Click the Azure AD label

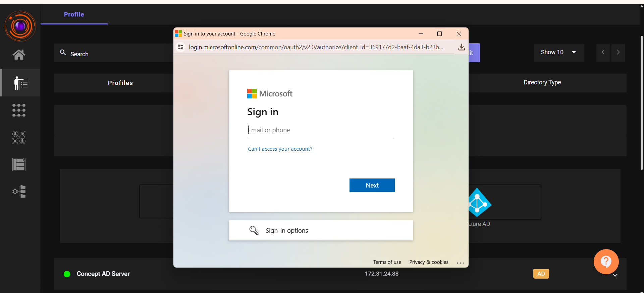coord(479,224)
